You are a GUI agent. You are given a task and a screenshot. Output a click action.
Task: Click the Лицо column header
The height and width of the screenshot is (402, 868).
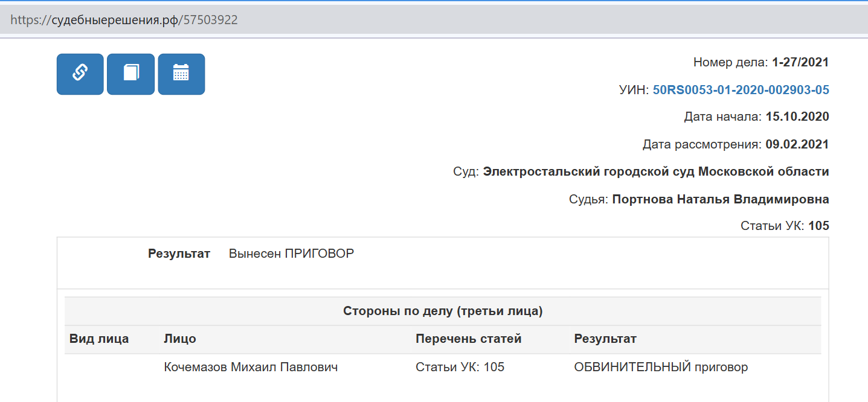[x=180, y=339]
